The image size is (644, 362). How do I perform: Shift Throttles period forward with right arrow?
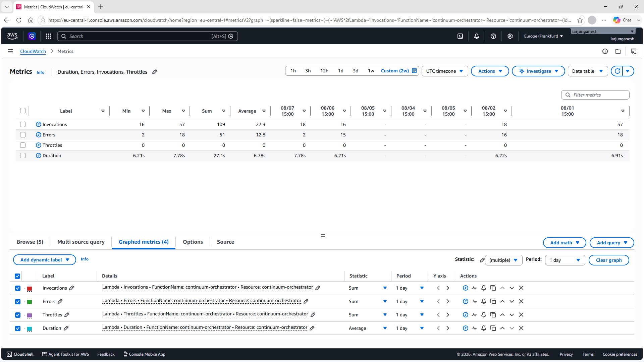(x=448, y=315)
